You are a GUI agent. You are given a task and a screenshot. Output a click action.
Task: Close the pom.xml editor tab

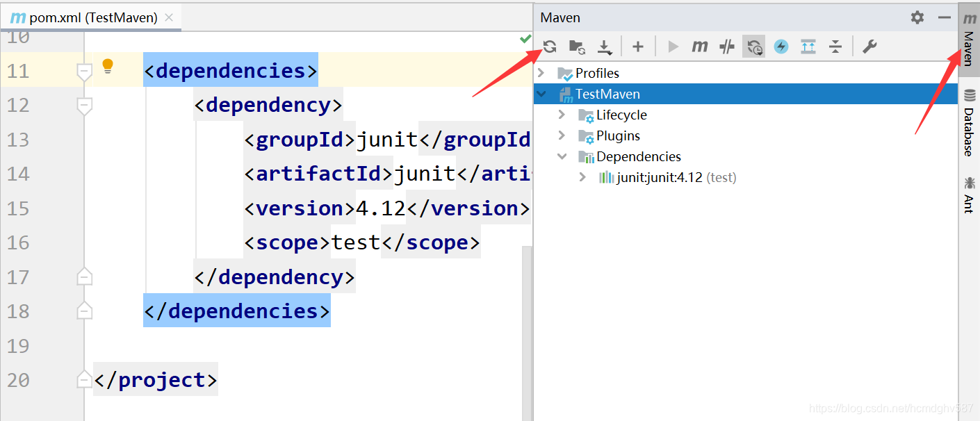pyautogui.click(x=169, y=18)
